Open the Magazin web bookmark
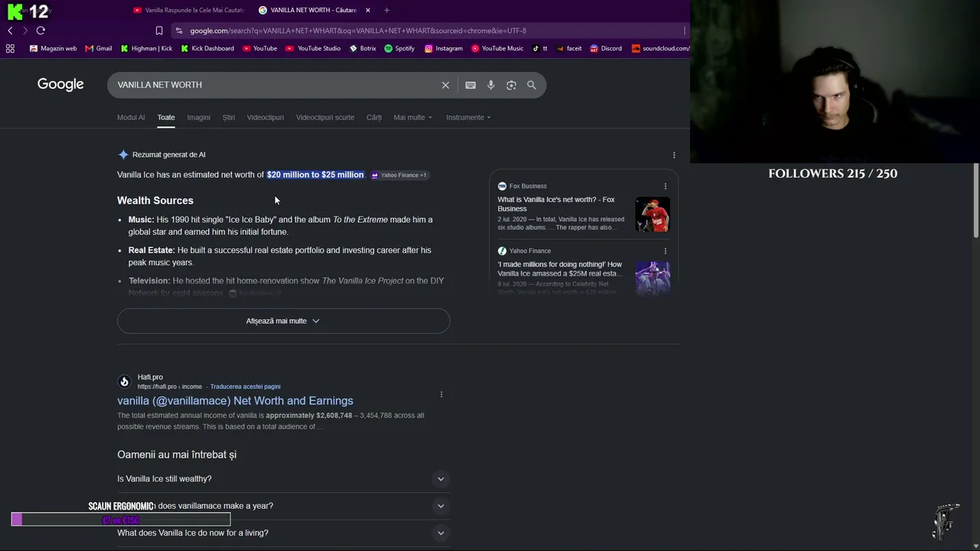 point(53,48)
